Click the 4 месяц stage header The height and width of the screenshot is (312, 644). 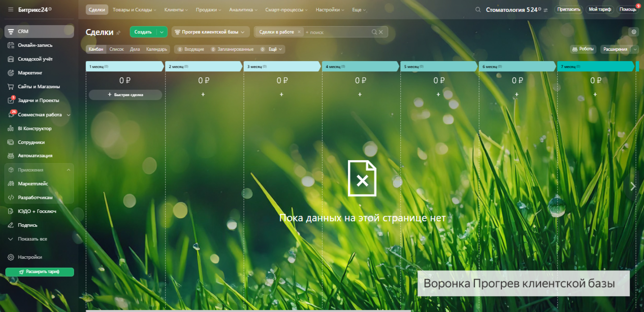(x=360, y=67)
